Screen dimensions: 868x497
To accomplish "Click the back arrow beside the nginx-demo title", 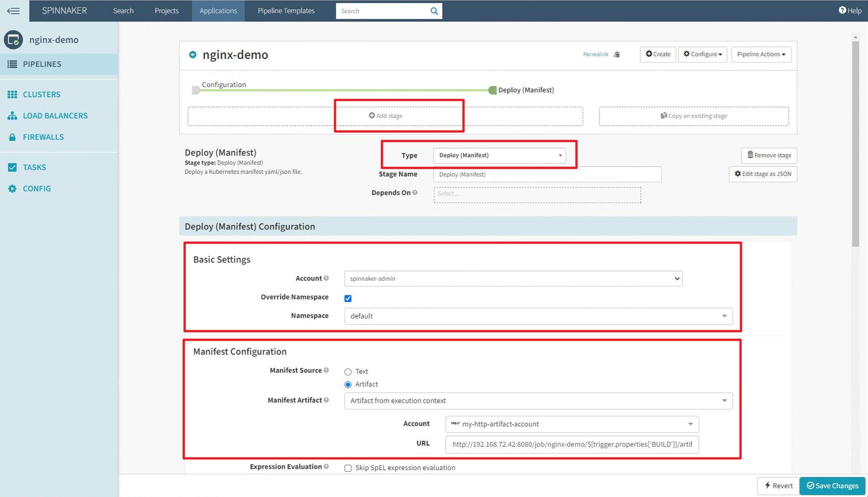I will (193, 55).
